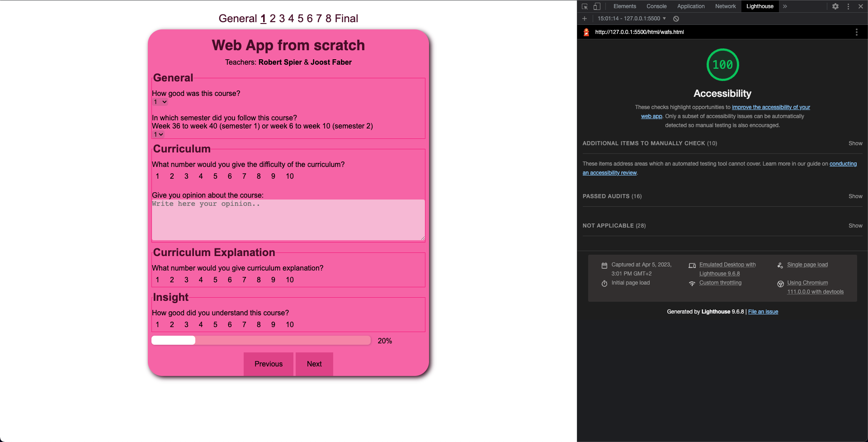This screenshot has height=442, width=868.
Task: Open the Network panel in DevTools
Action: click(725, 6)
